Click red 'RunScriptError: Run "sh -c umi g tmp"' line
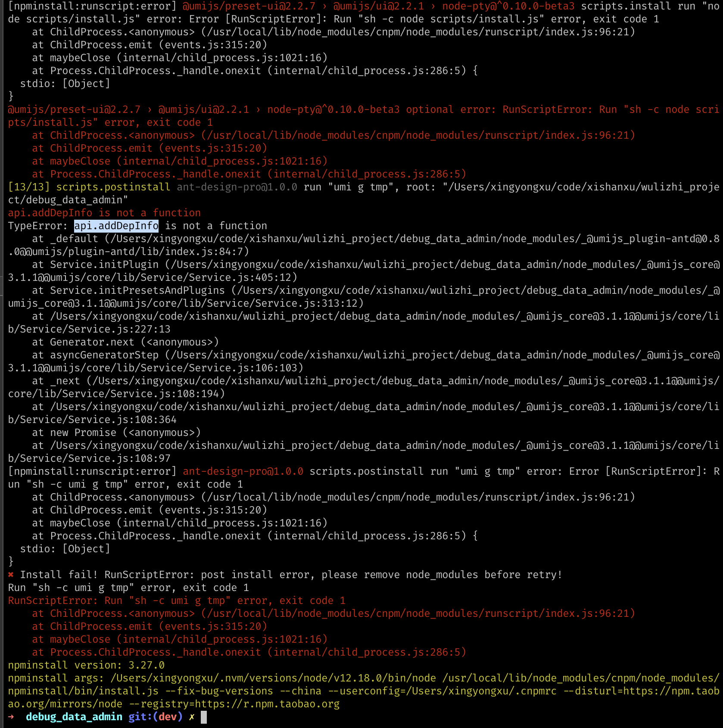This screenshot has height=728, width=723. (177, 600)
